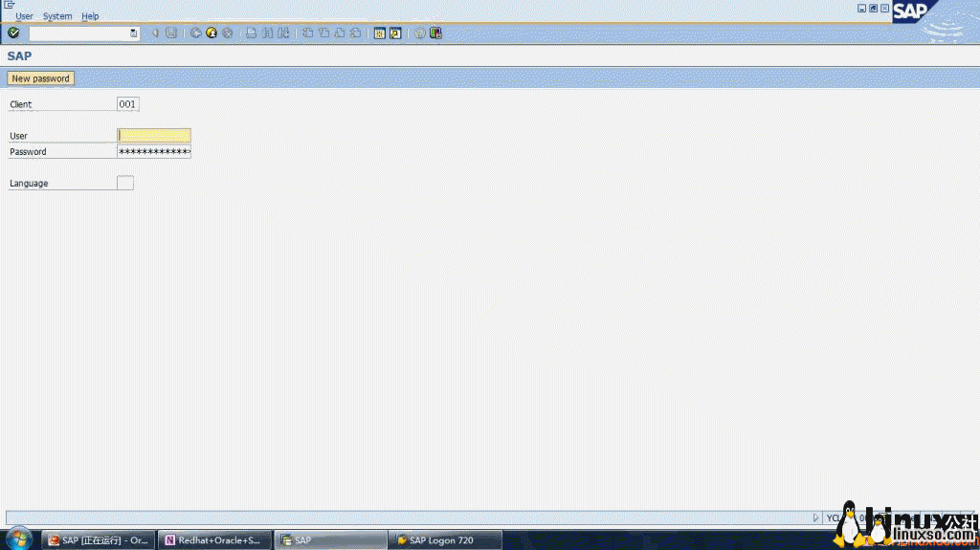Screen dimensions: 980x550
Task: Switch to SAP taskbar button
Action: [x=330, y=540]
